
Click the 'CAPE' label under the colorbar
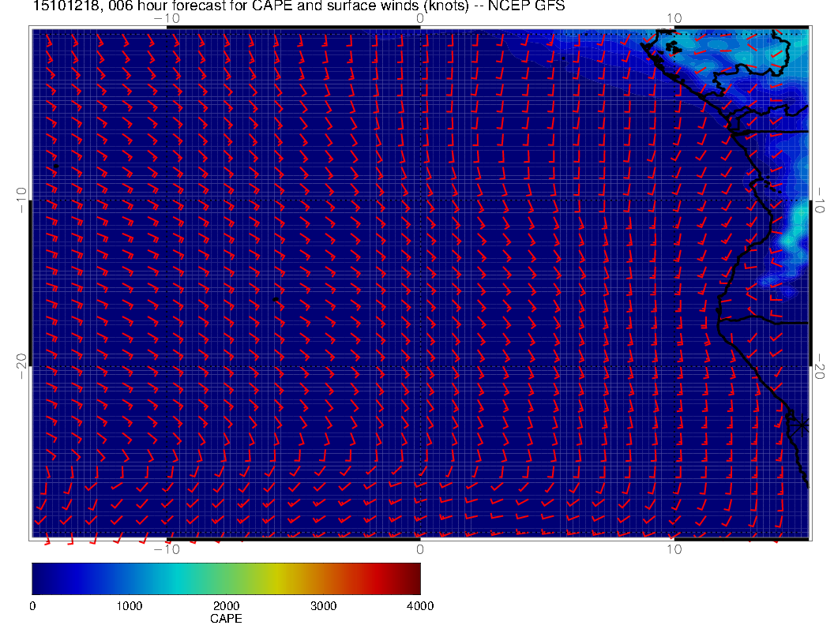coord(226,619)
